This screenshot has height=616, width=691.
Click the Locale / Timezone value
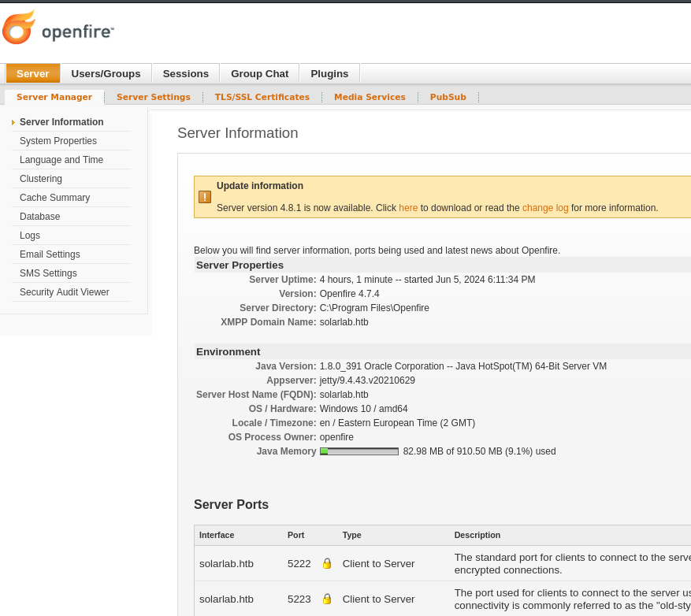point(397,423)
